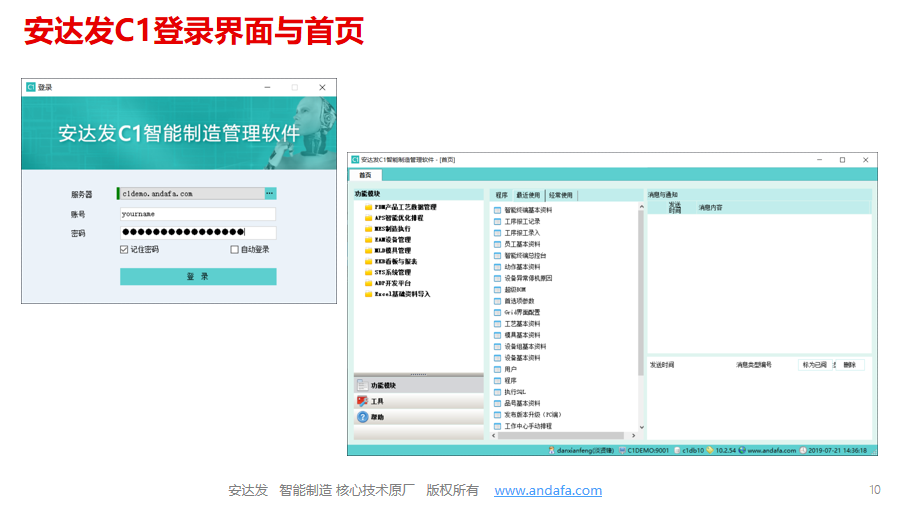Open 设备异常停机原因 entry
The image size is (907, 509).
point(523,278)
